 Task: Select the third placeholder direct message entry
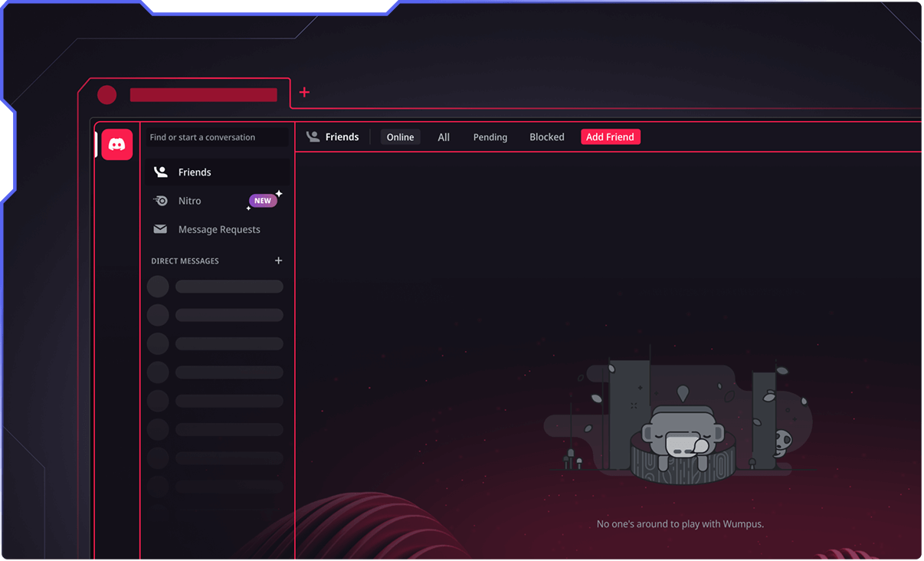pos(216,344)
